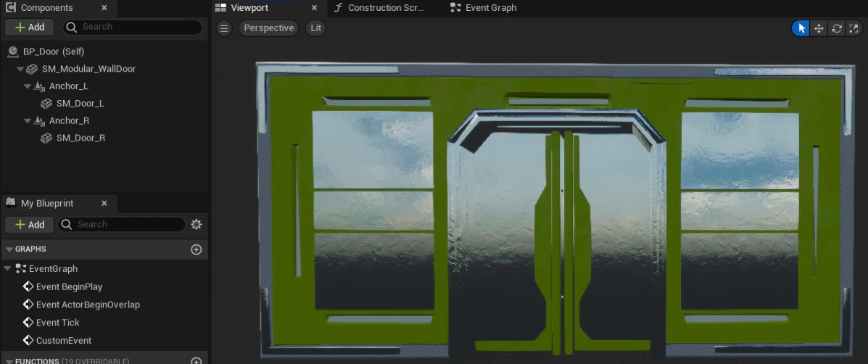Click the Add button in Components panel

(x=29, y=27)
